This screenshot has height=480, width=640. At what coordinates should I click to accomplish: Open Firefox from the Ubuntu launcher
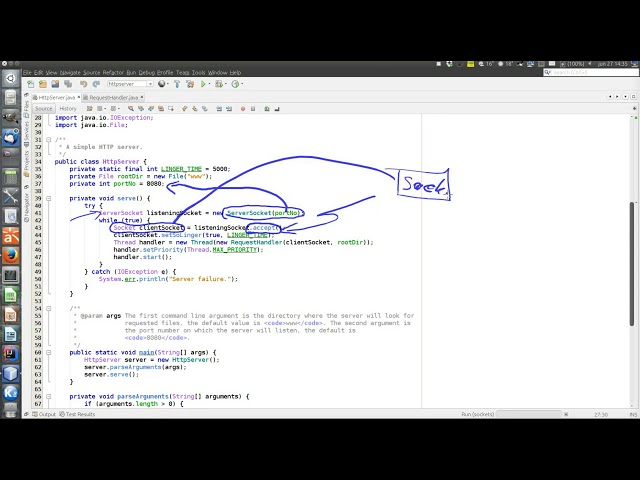click(x=11, y=256)
